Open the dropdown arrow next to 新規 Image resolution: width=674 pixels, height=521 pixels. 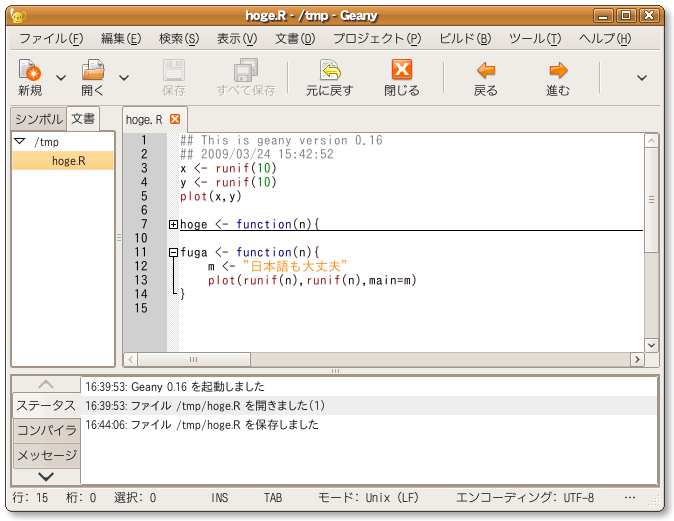coord(61,77)
